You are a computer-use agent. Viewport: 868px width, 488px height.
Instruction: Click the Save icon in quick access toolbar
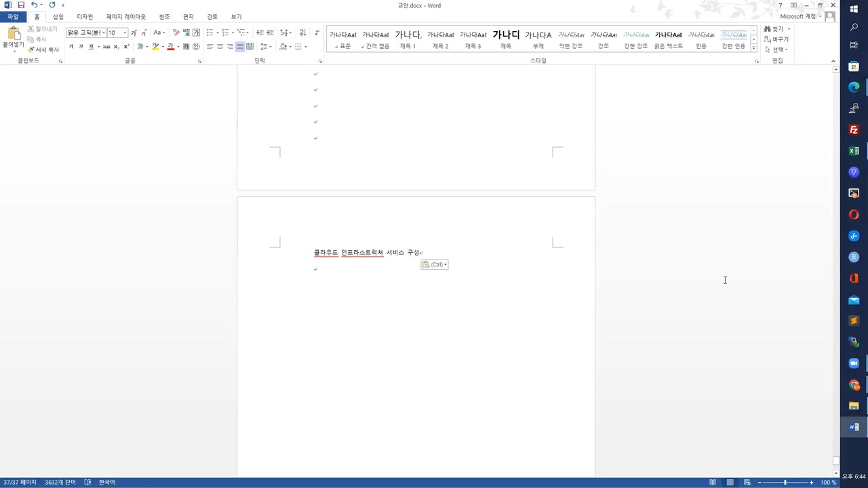21,5
